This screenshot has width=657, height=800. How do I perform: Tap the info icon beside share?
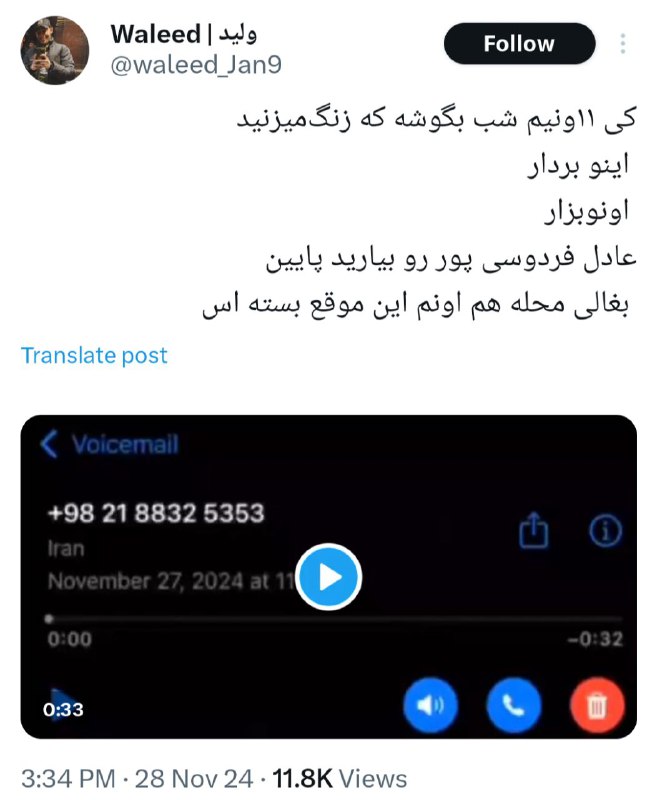click(605, 531)
